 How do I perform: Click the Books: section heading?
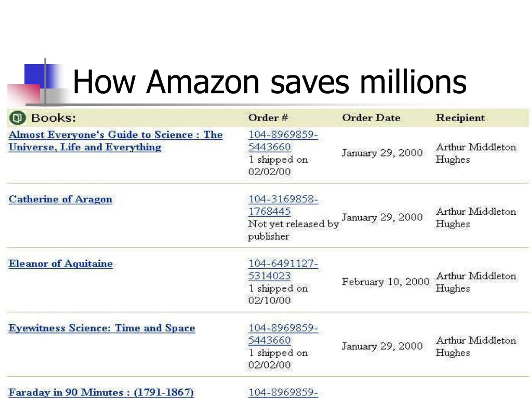[53, 118]
